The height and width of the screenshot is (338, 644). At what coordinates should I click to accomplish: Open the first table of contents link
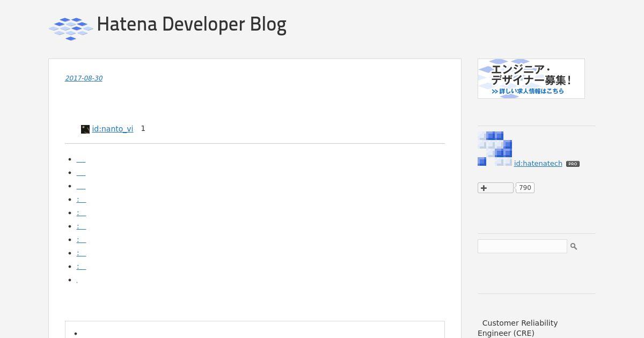point(81,159)
